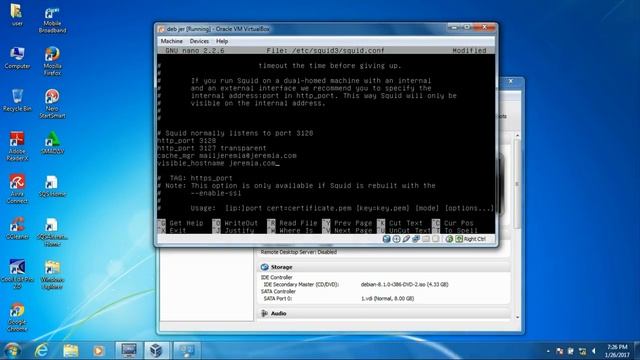Click the Audio section speaker icon

(264, 313)
